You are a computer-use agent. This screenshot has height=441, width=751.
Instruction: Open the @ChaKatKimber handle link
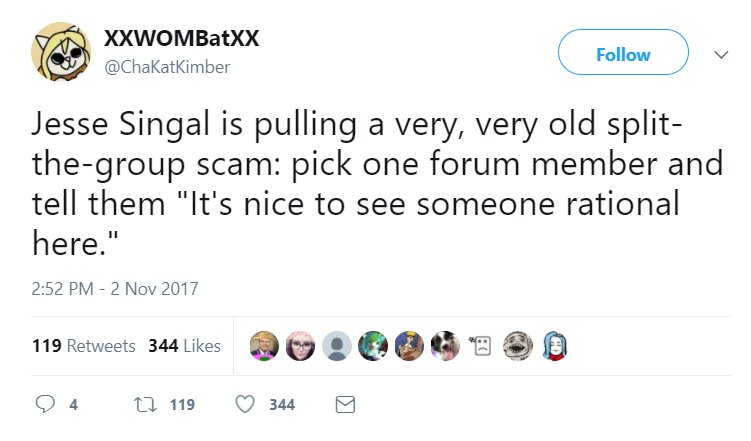coord(167,67)
